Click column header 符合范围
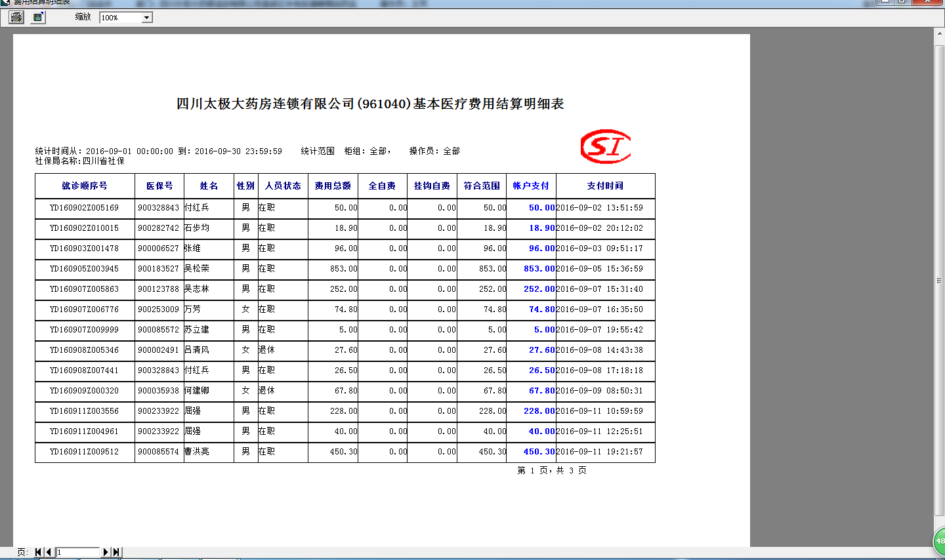945x560 pixels. [x=482, y=186]
